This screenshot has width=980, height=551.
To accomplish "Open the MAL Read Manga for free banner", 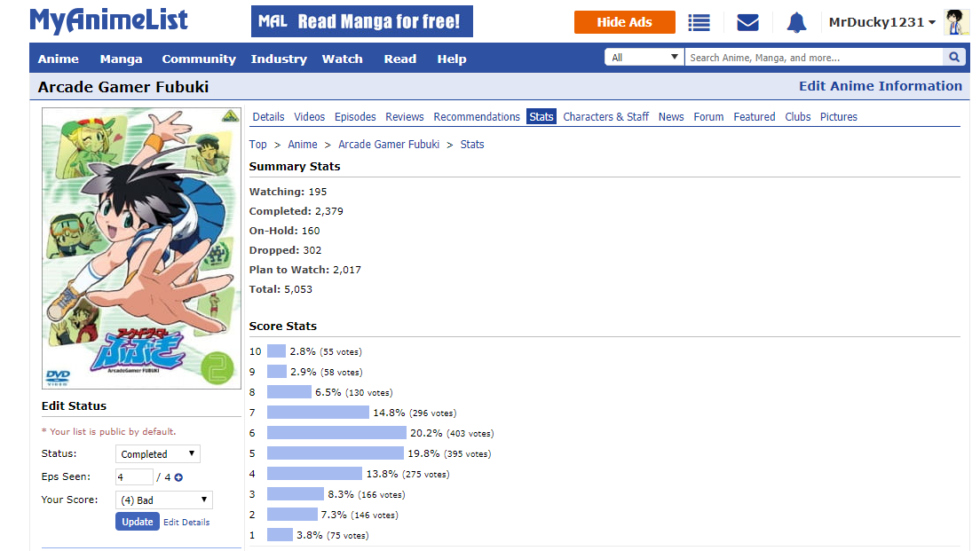I will 362,21.
